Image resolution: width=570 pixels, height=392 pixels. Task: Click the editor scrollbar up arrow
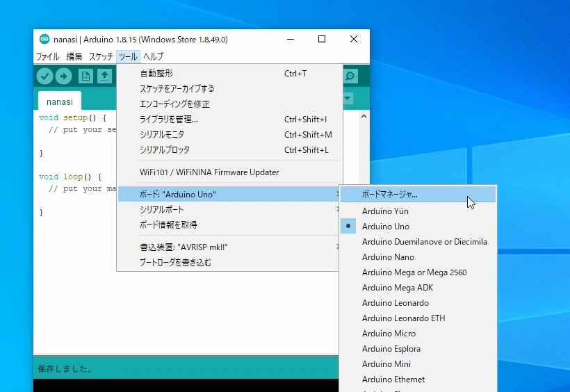click(x=364, y=116)
